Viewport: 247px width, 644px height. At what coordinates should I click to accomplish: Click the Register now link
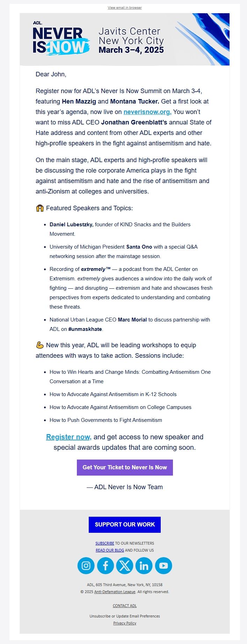68,437
